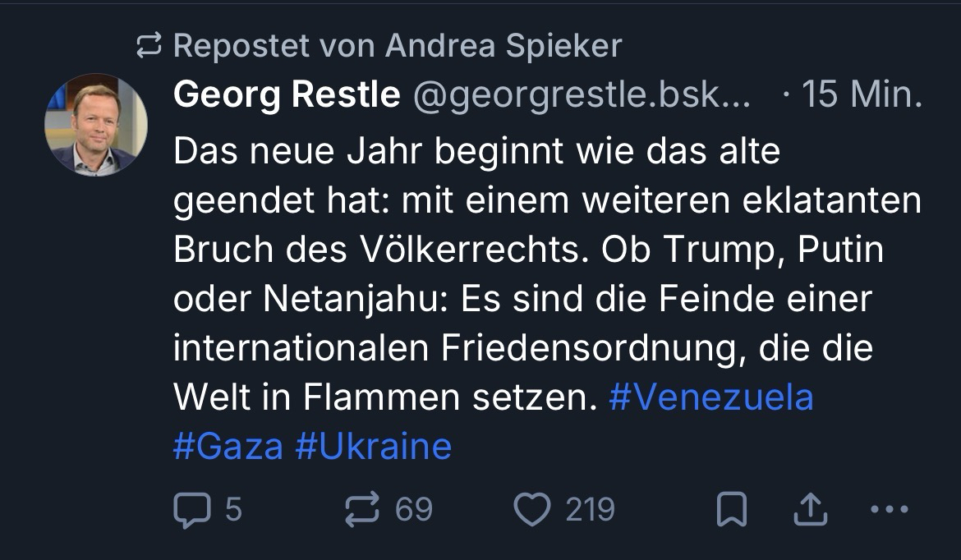Image resolution: width=961 pixels, height=560 pixels.
Task: Click the @georgrestle.bsk... handle
Action: 580,96
